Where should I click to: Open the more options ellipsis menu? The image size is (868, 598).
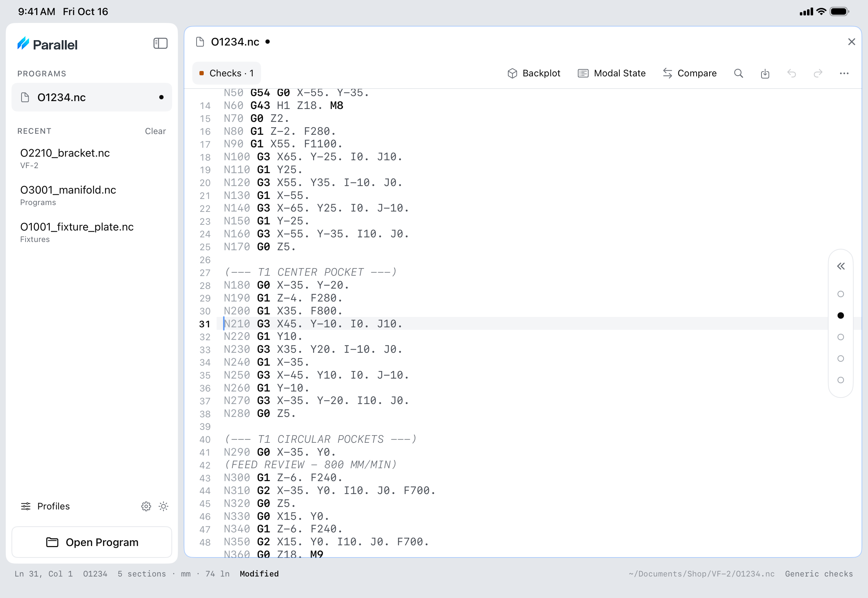point(844,73)
